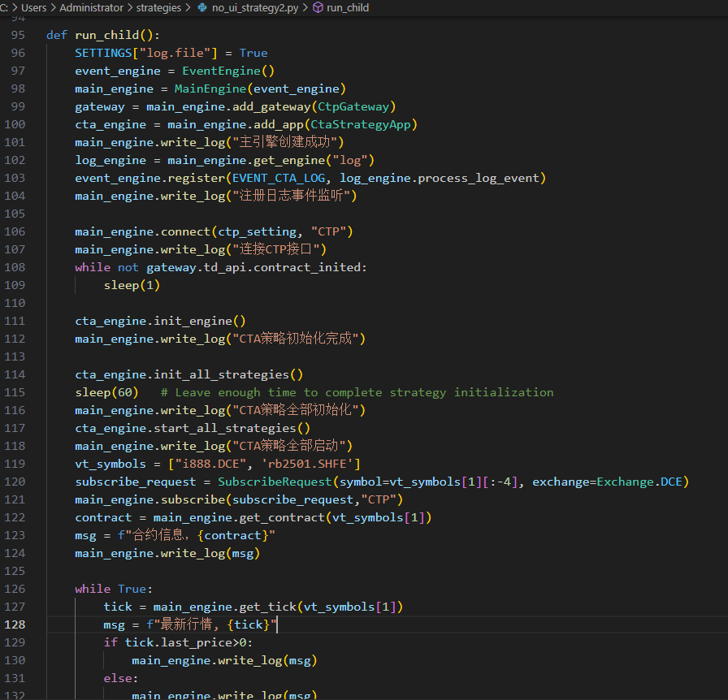
Task: Click line number 128 in gutter
Action: (15, 624)
